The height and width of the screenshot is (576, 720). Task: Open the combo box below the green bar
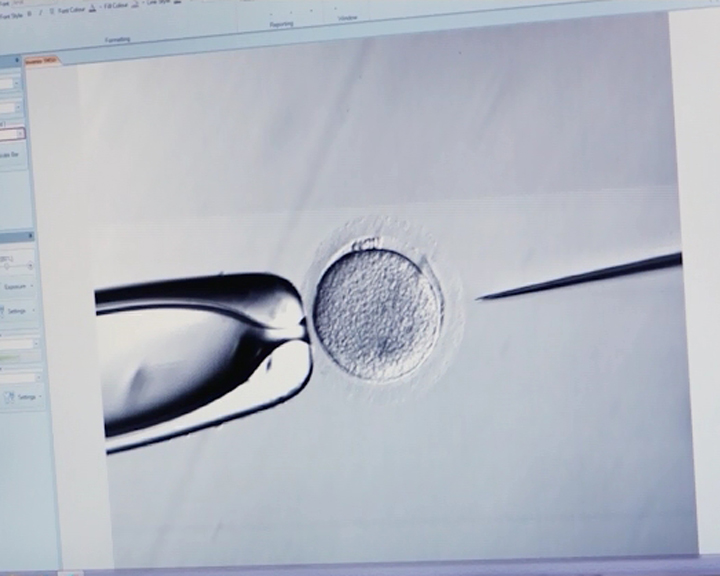21,378
